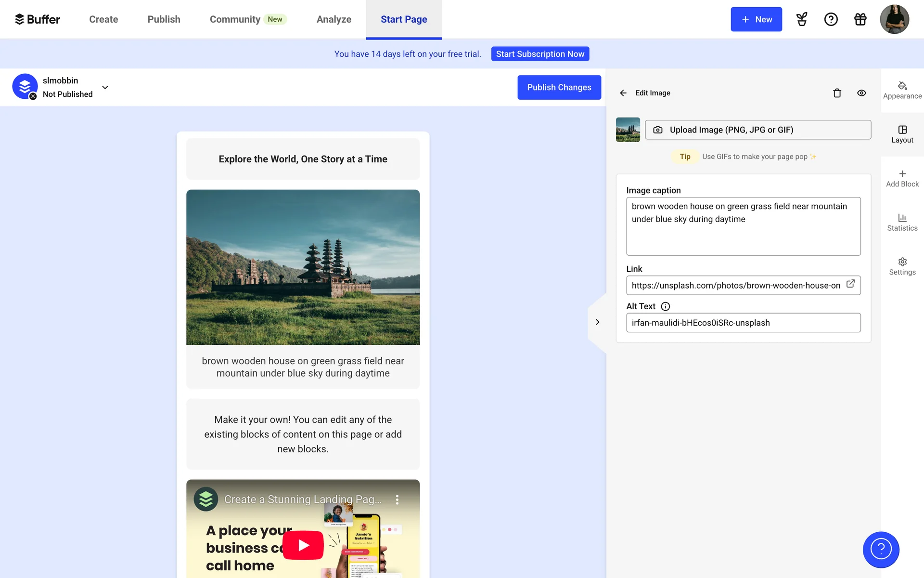Open link in new tab icon
Viewport: 924px width, 578px height.
tap(850, 284)
